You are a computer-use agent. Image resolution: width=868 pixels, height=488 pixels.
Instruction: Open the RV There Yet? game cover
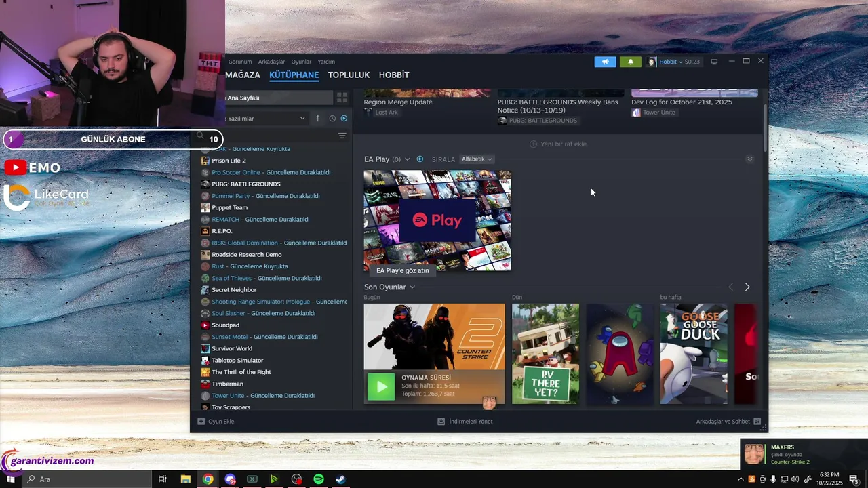coord(545,354)
